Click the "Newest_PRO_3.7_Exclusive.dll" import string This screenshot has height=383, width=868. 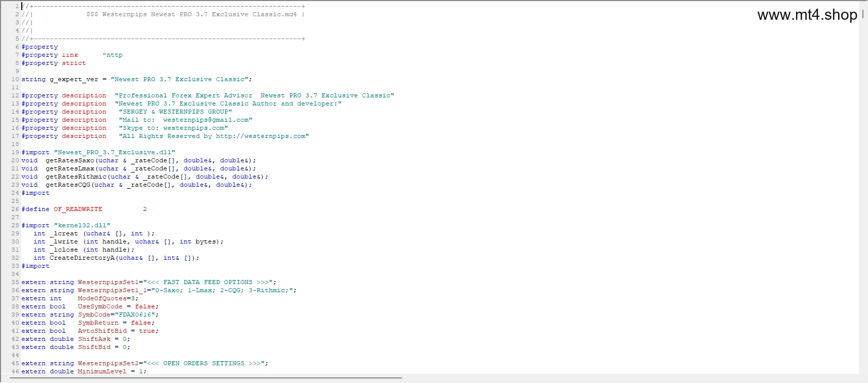[x=115, y=152]
